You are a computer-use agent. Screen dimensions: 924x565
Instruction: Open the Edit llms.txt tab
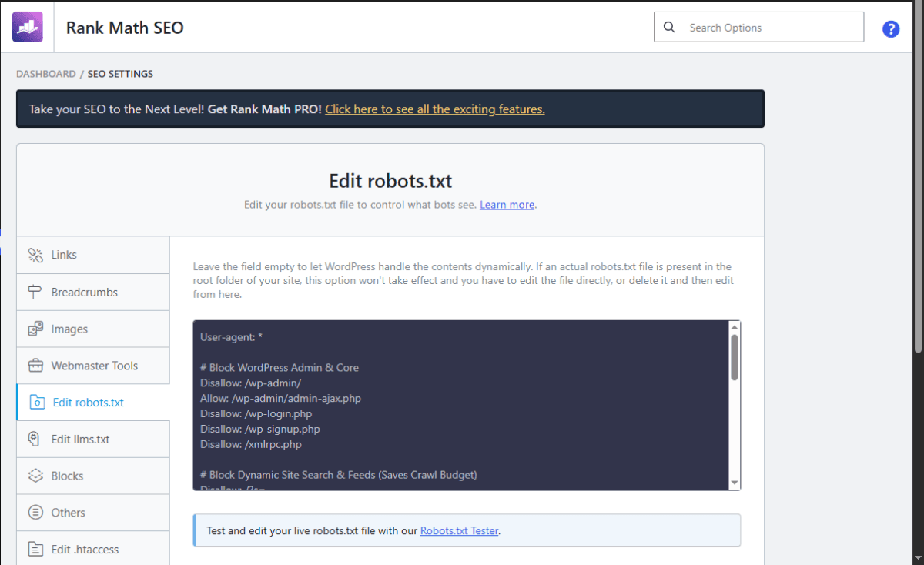click(93, 439)
